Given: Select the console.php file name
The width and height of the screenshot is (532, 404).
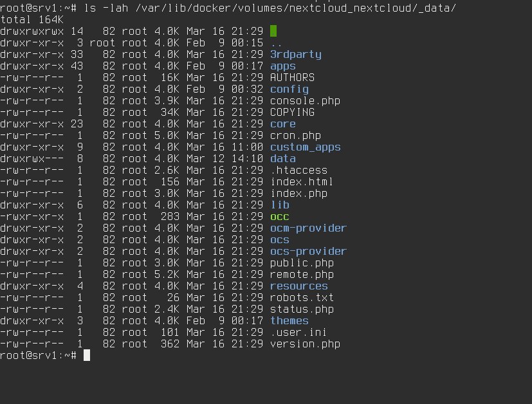Looking at the screenshot, I should coord(305,100).
